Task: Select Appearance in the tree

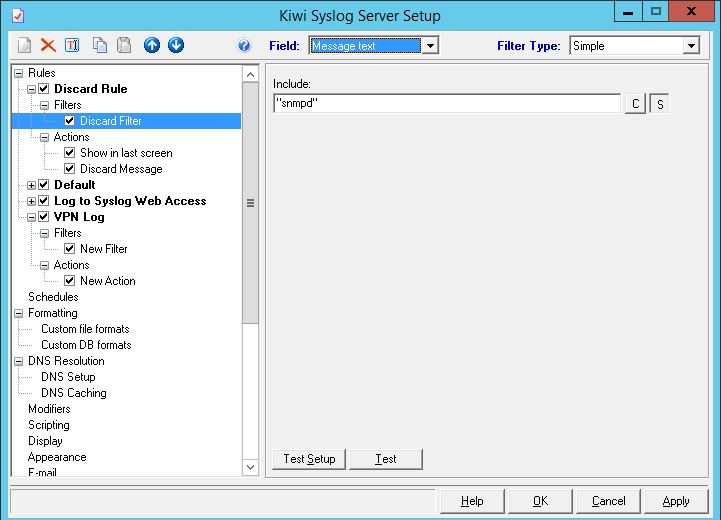Action: point(57,457)
